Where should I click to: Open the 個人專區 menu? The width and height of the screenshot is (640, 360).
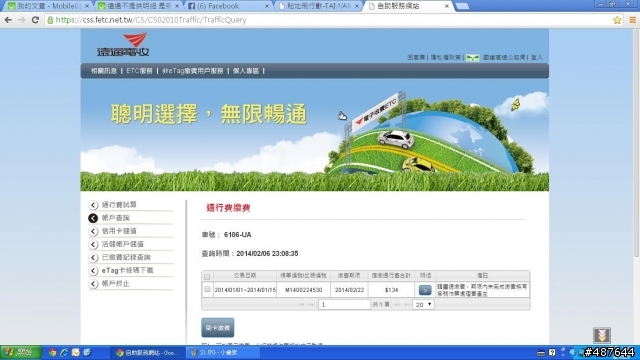pyautogui.click(x=246, y=71)
